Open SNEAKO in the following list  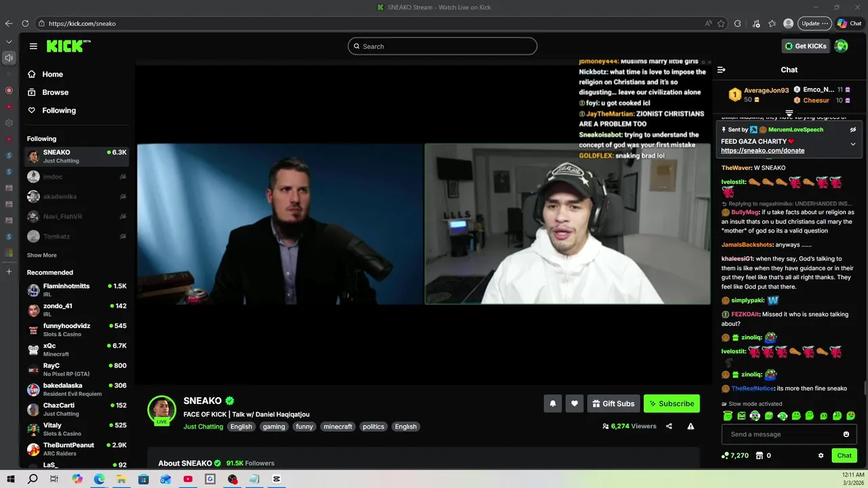[x=77, y=157]
